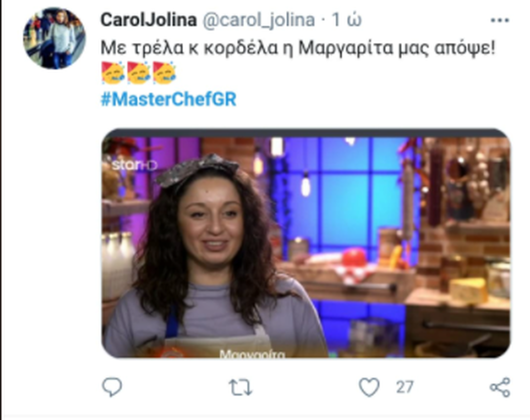530x420 pixels.
Task: Click the third party face emoji
Action: click(x=164, y=73)
